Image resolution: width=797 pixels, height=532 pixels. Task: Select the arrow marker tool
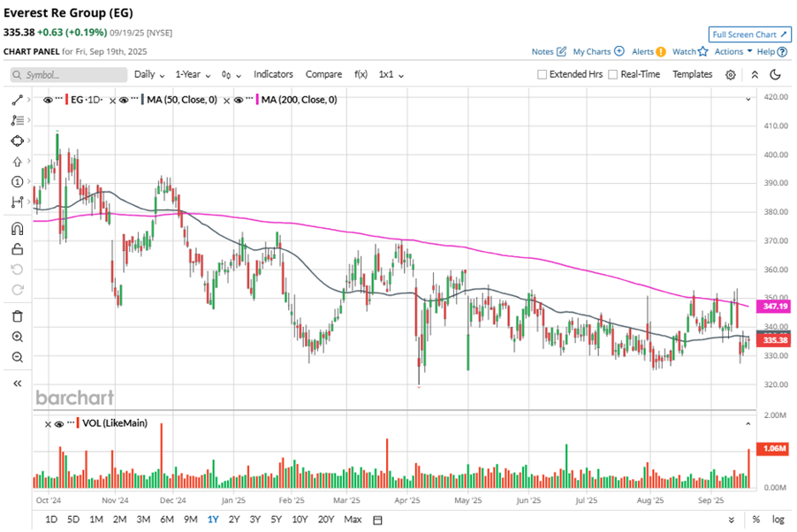point(18,162)
